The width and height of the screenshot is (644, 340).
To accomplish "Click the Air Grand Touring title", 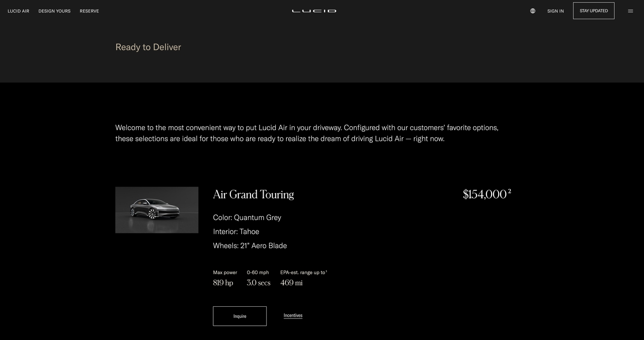I will tap(253, 195).
